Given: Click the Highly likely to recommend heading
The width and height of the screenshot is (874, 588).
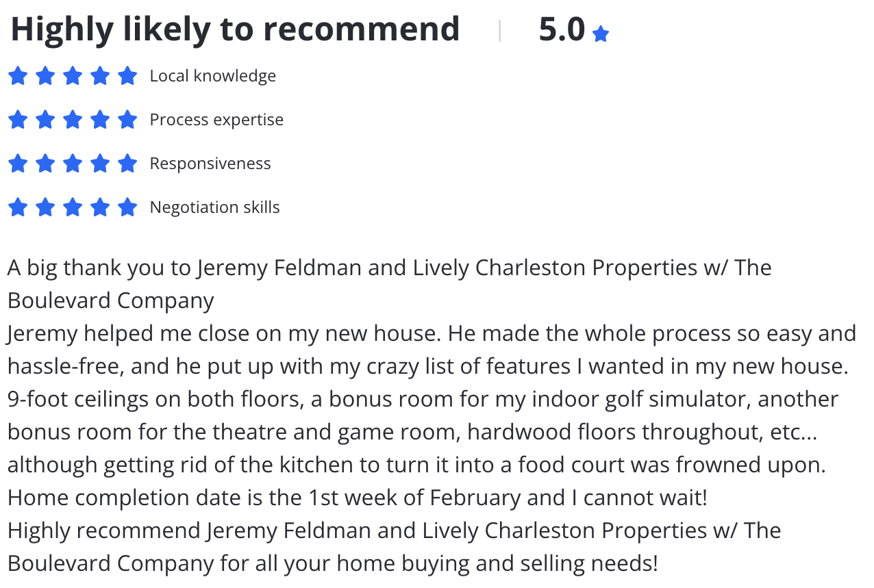Looking at the screenshot, I should point(235,29).
